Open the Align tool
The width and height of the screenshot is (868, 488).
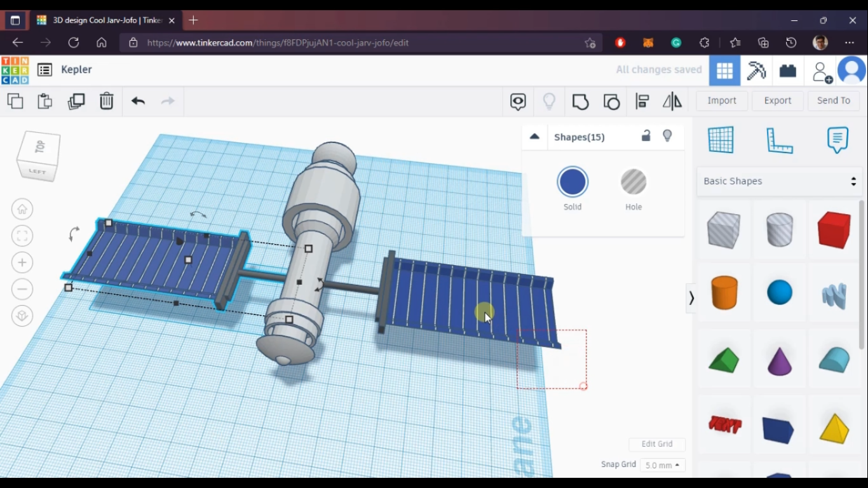coord(642,102)
